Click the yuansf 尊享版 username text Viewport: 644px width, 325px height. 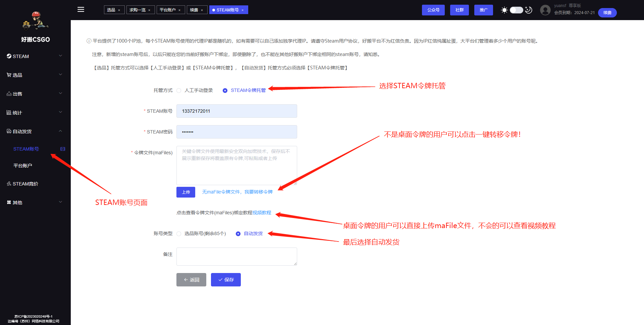pyautogui.click(x=568, y=6)
